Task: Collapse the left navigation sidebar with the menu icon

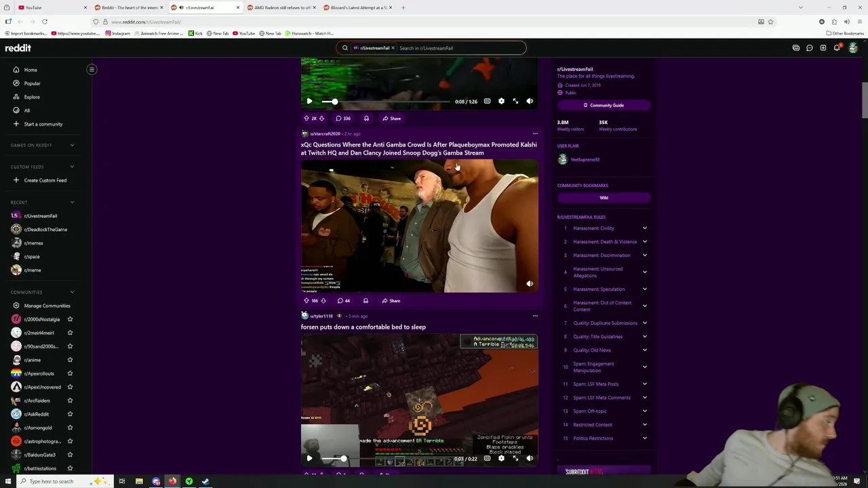Action: [x=92, y=69]
